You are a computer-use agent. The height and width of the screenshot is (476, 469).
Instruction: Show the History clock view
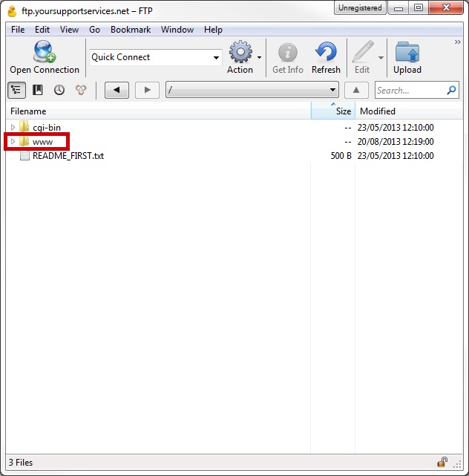point(59,90)
